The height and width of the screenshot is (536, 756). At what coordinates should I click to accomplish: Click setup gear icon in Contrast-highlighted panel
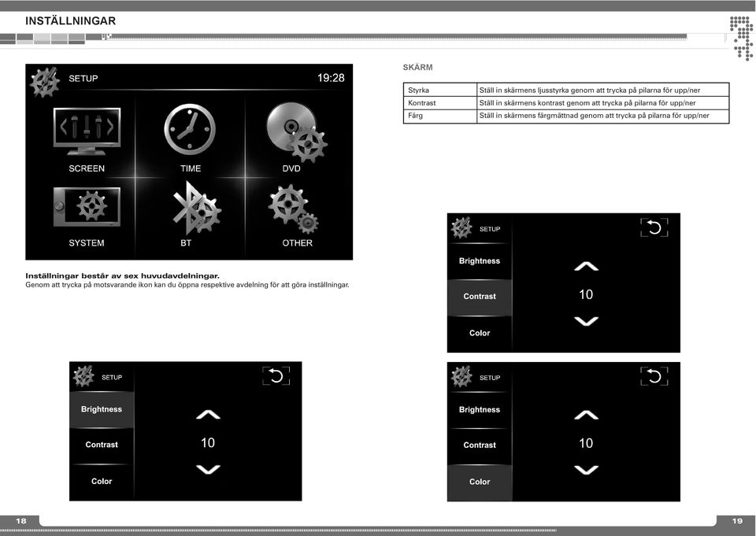[461, 228]
